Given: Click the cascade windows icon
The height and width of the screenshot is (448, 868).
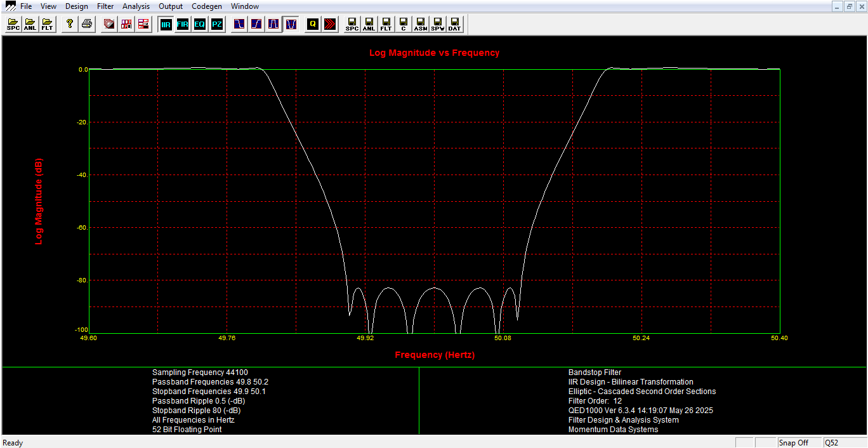Looking at the screenshot, I should tap(109, 25).
